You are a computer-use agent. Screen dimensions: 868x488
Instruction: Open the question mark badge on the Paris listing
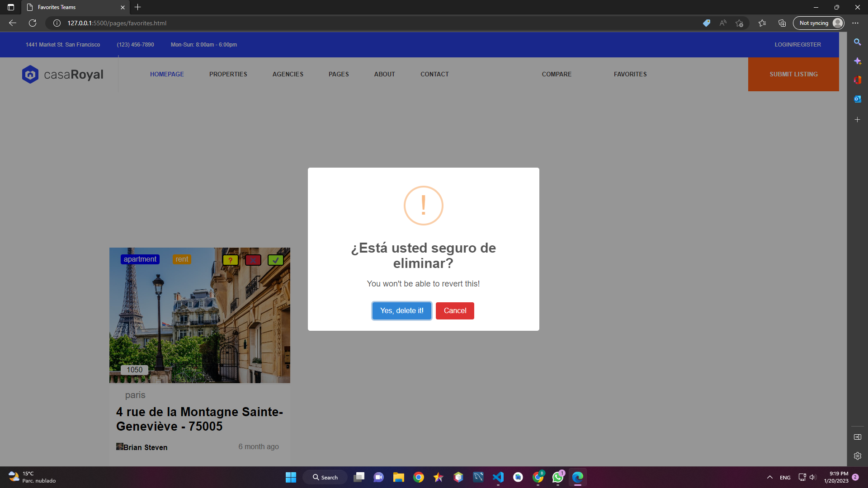pos(231,260)
